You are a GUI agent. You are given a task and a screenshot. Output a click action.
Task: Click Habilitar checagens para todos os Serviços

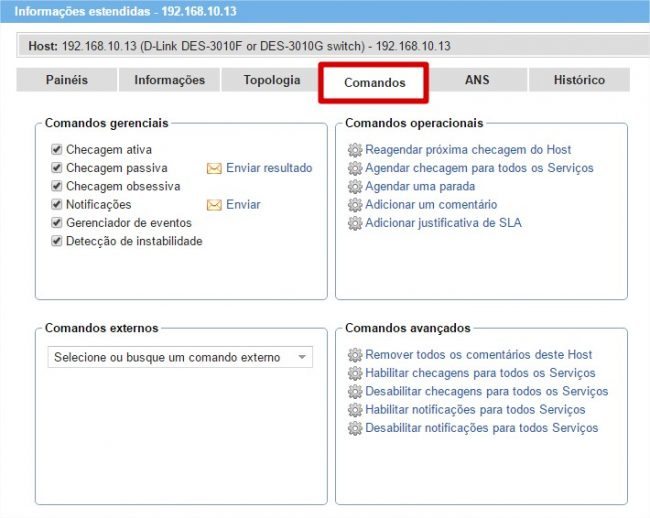[x=480, y=373]
